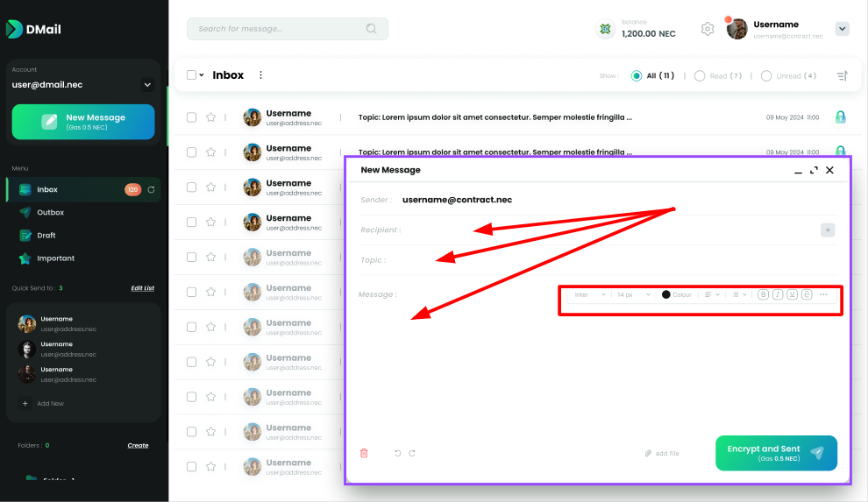Click the inbox sort order icon

pos(842,76)
